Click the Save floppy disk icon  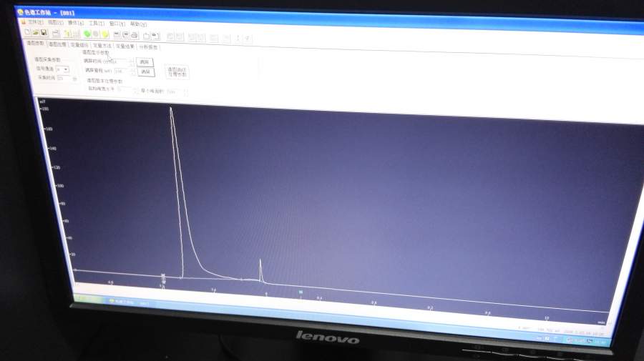click(x=44, y=32)
